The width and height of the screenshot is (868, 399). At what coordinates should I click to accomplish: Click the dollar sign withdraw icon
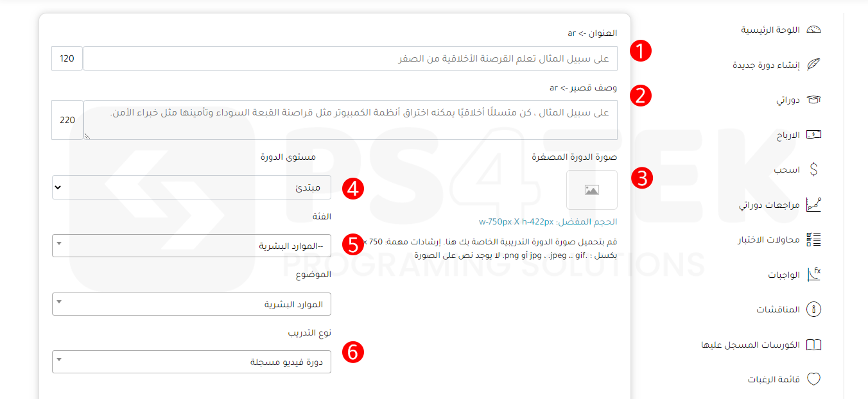(x=813, y=170)
